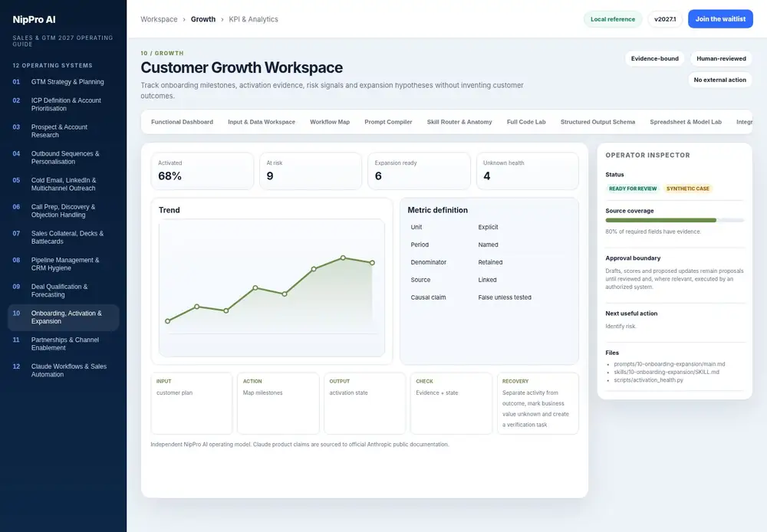The width and height of the screenshot is (767, 532).
Task: Click the peak point on Trend chart
Action: 343,258
